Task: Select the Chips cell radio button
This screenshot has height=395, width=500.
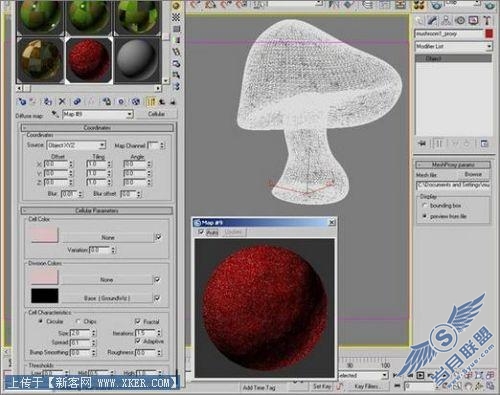Action: [x=78, y=321]
